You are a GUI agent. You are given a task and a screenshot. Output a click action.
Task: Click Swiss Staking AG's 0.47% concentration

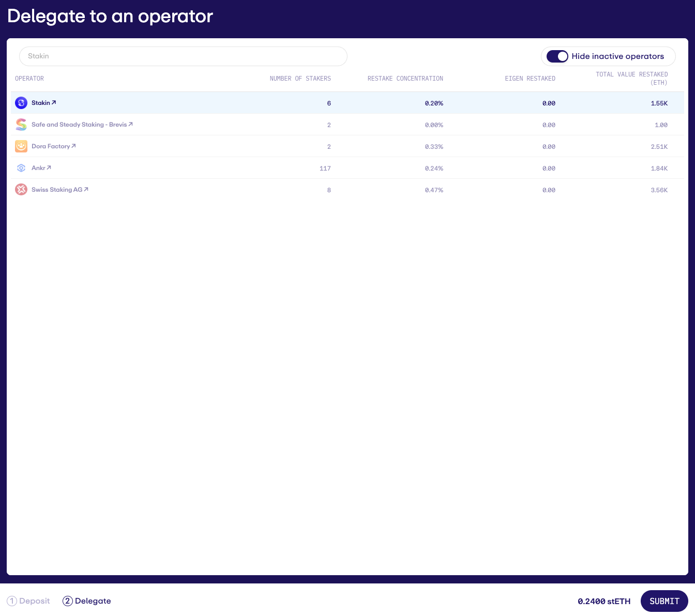(x=434, y=190)
